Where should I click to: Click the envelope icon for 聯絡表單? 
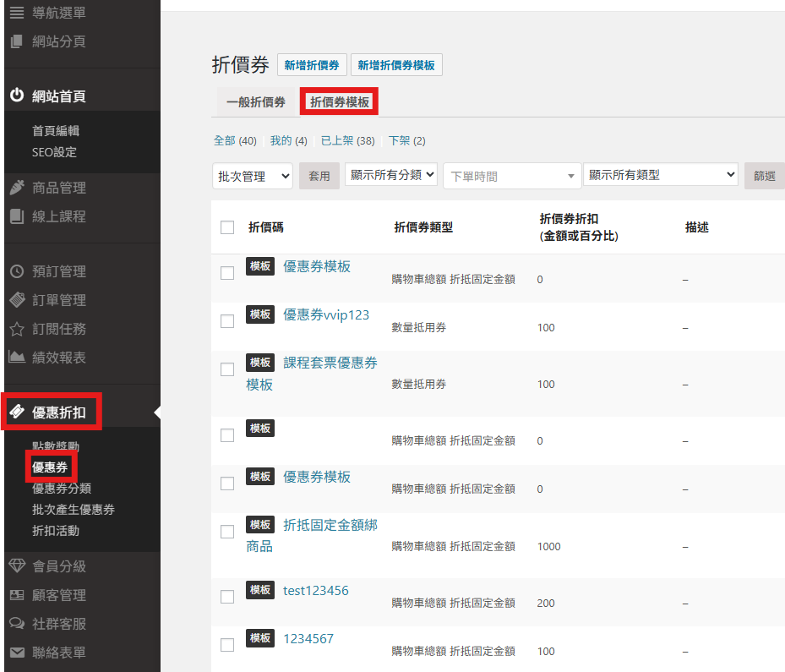click(x=17, y=653)
